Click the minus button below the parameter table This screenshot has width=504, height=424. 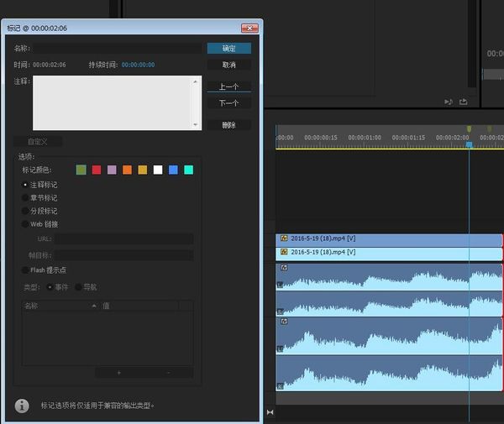[168, 372]
